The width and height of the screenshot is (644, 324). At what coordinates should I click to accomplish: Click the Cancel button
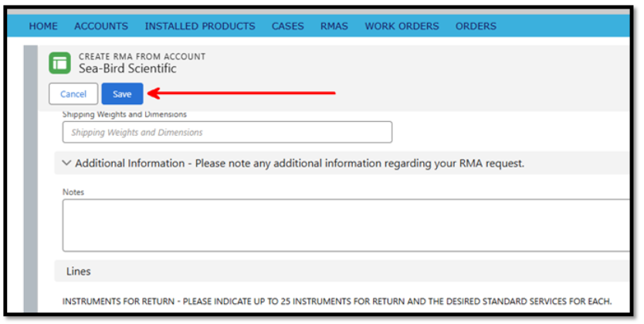[73, 94]
